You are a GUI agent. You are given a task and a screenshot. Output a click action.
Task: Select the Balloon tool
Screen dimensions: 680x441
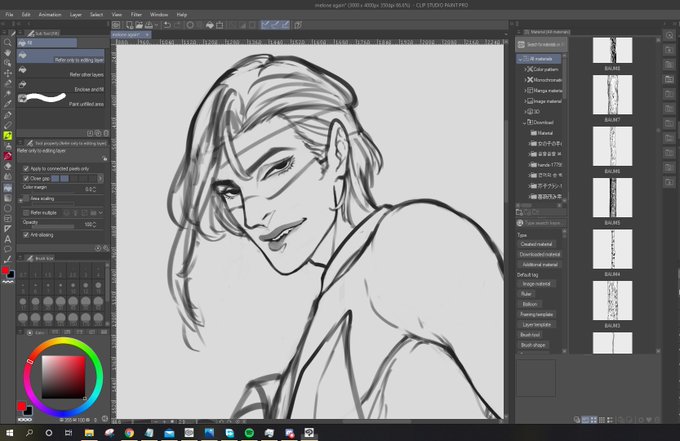[x=7, y=249]
